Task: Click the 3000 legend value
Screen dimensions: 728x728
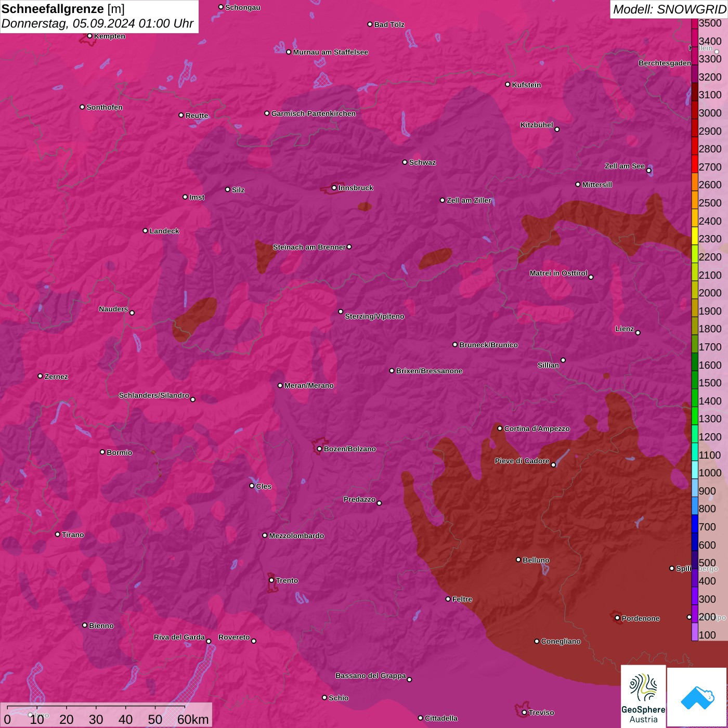Action: tap(710, 113)
